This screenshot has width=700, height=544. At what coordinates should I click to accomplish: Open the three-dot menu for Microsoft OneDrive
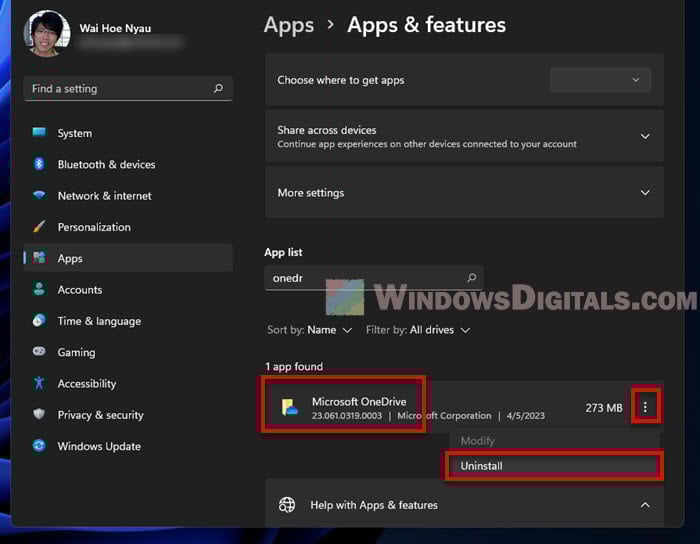(x=645, y=407)
